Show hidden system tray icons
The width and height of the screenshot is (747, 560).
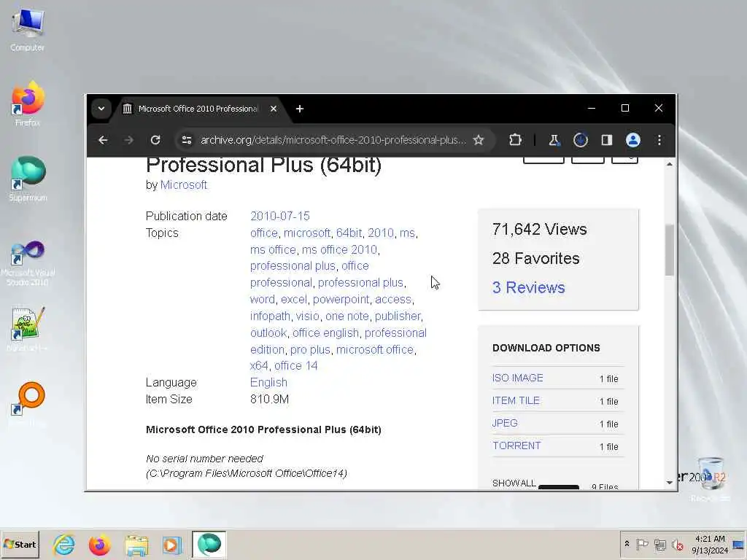click(627, 544)
